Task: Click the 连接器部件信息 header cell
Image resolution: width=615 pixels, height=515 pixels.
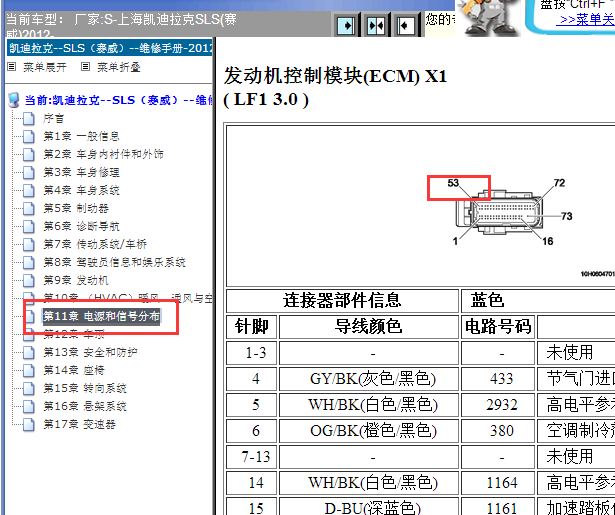Action: pyautogui.click(x=342, y=301)
